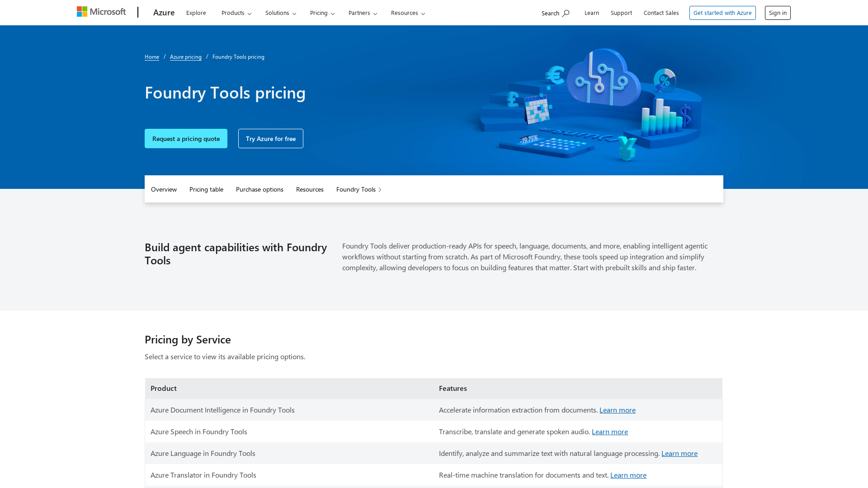Go to the Overview section tab
This screenshot has width=868, height=488.
pos(164,189)
